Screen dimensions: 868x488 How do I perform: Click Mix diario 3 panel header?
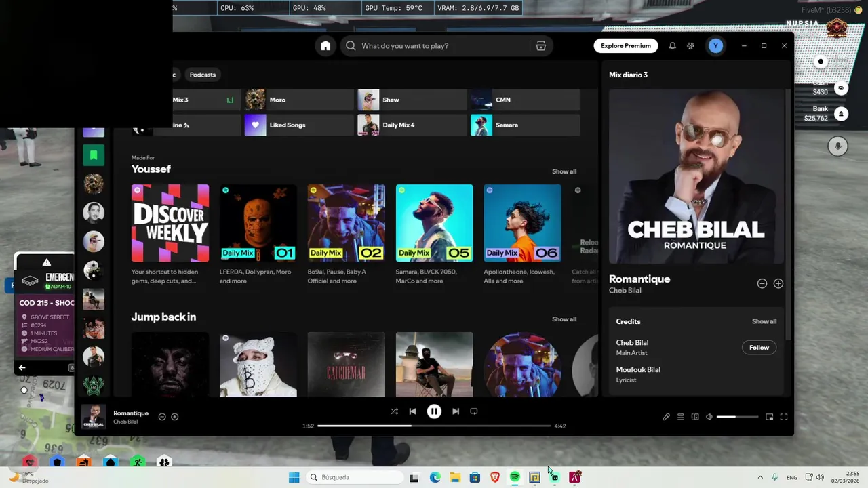coord(628,75)
